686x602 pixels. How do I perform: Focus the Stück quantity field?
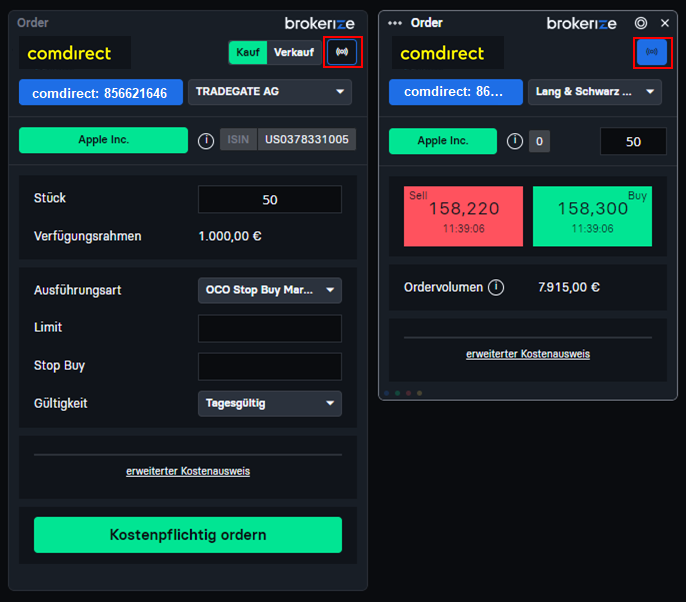pos(270,200)
